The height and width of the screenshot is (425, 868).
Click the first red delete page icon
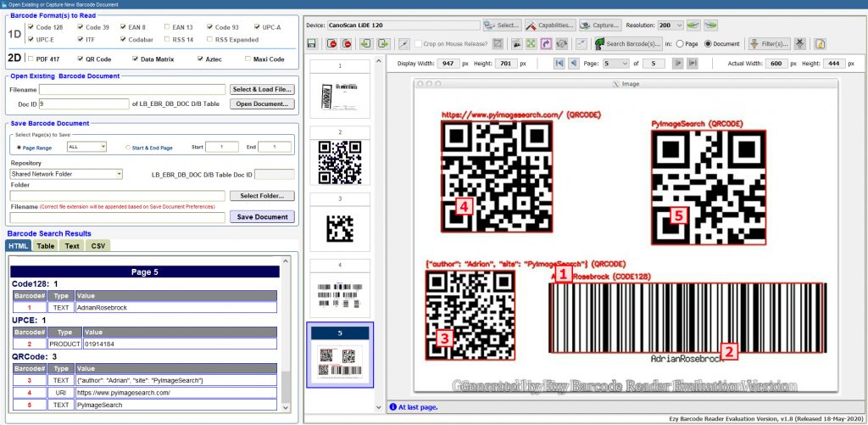tap(332, 44)
